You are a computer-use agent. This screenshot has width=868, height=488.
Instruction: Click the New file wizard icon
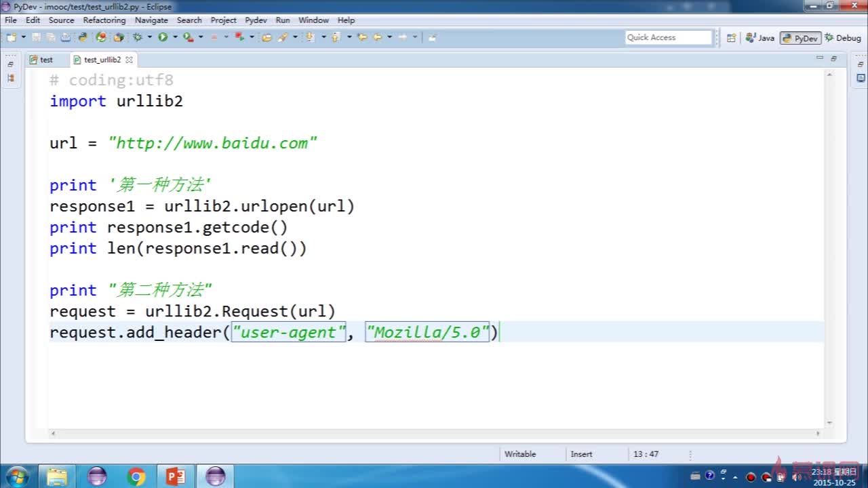click(12, 37)
